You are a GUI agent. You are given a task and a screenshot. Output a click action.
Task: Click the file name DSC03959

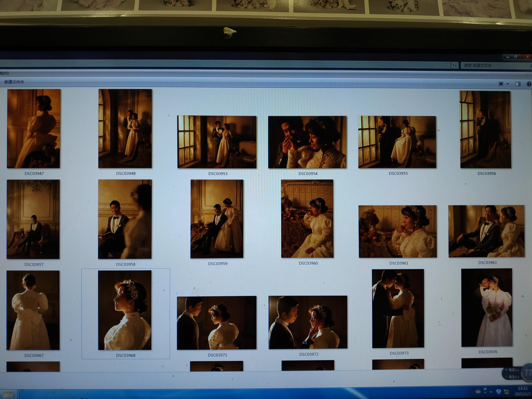click(x=218, y=264)
